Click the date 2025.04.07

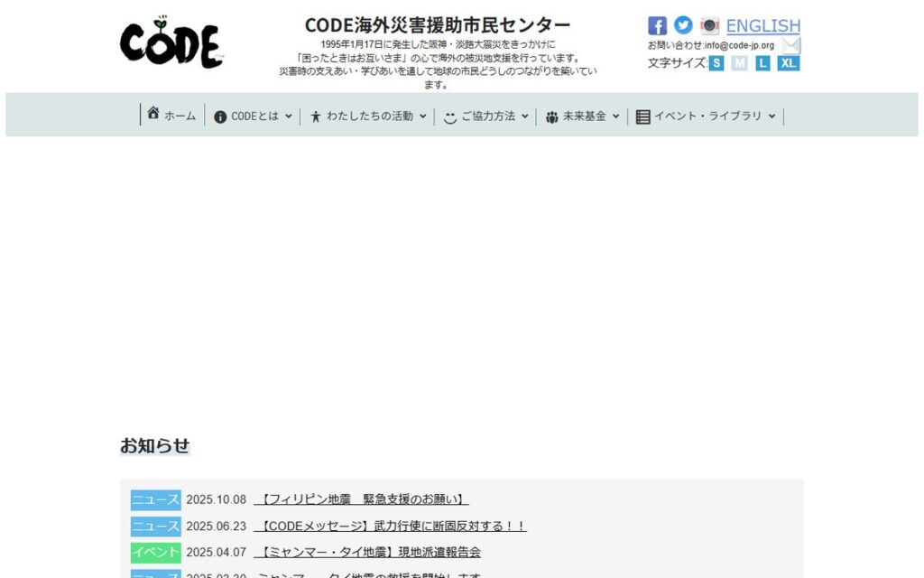217,552
